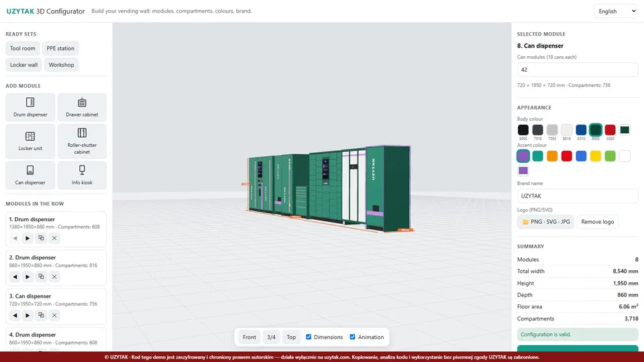
Task: Load the PPE station ready set
Action: click(60, 48)
